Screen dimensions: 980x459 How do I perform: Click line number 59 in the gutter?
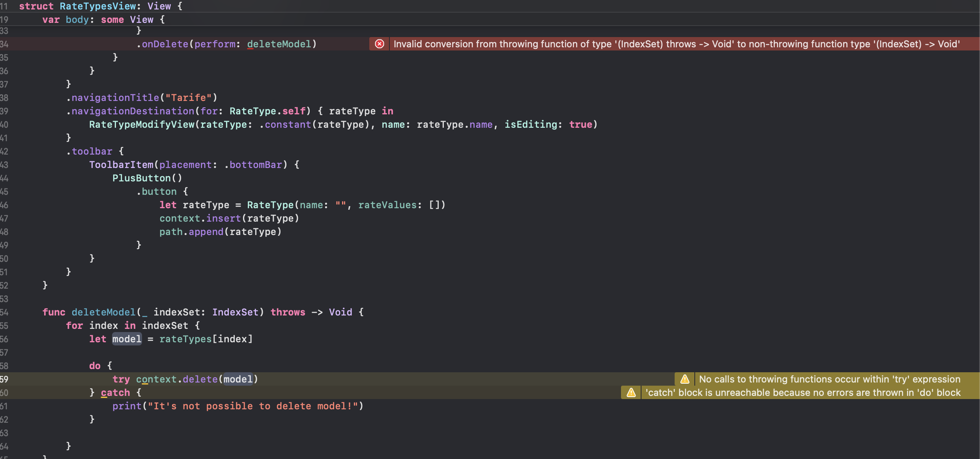tap(4, 379)
